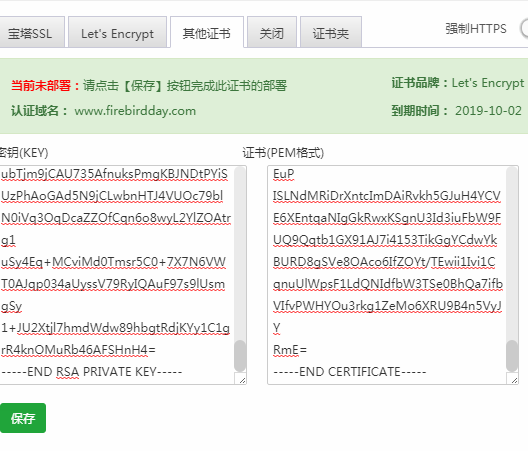Select the 其他证书 tab

[206, 33]
